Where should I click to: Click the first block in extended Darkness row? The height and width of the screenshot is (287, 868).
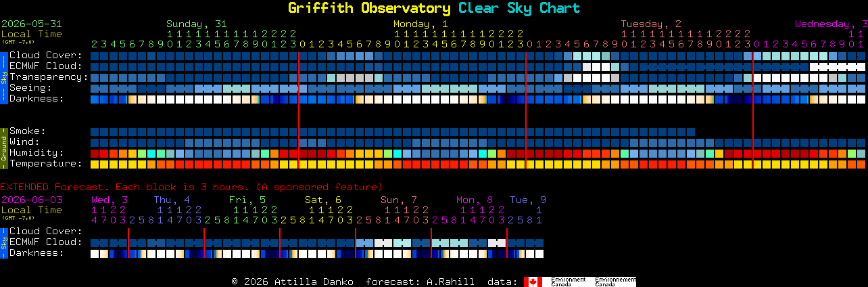pyautogui.click(x=95, y=254)
